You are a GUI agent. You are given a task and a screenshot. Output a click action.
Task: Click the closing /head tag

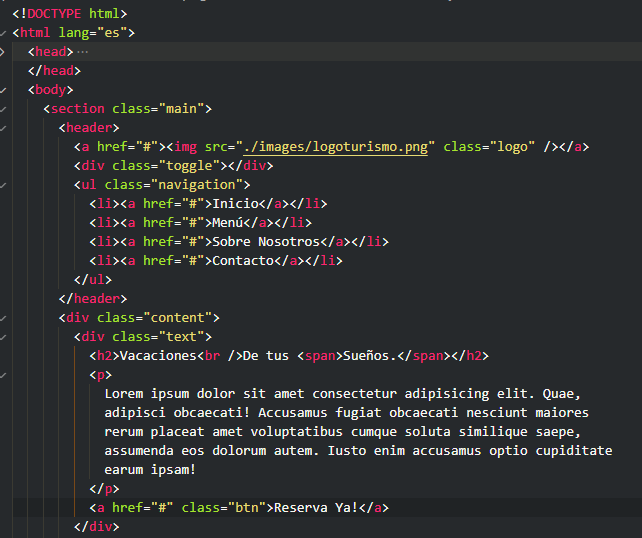54,70
